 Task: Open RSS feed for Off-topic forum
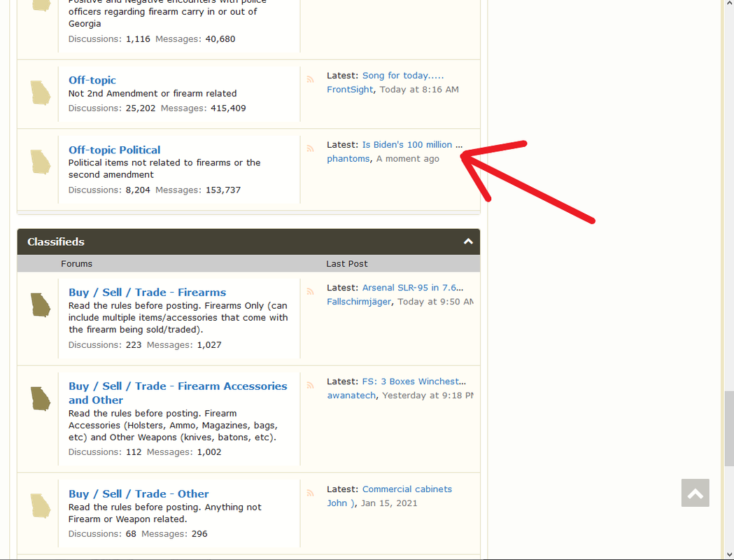coord(311,80)
